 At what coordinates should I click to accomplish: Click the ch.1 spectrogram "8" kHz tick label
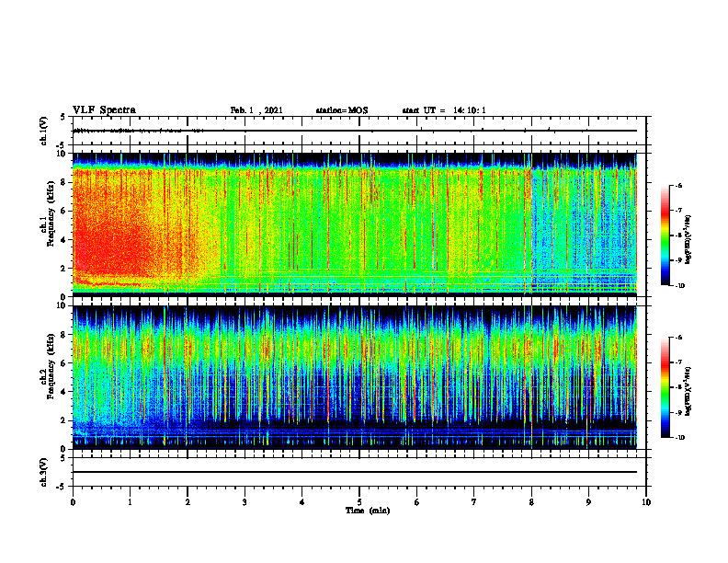coord(63,182)
